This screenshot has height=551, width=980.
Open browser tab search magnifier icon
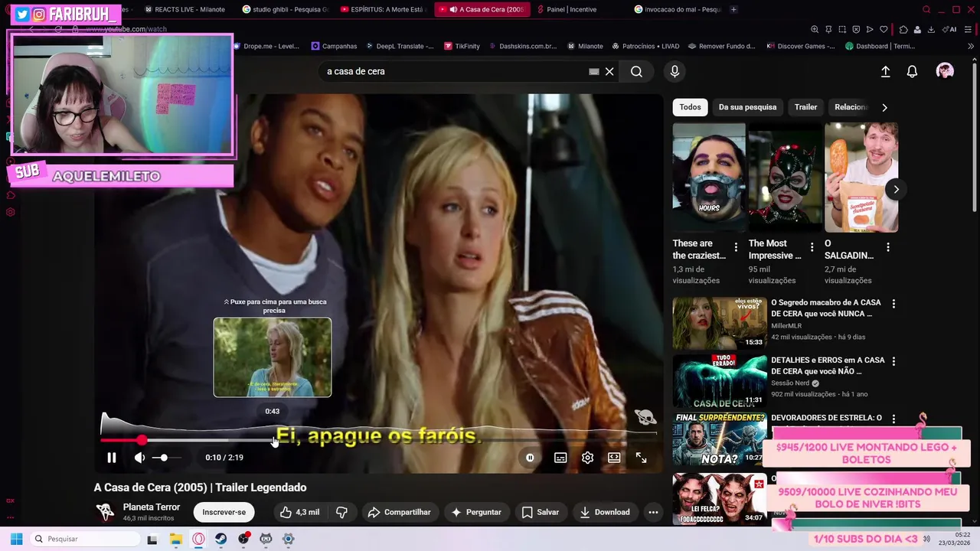coord(926,9)
